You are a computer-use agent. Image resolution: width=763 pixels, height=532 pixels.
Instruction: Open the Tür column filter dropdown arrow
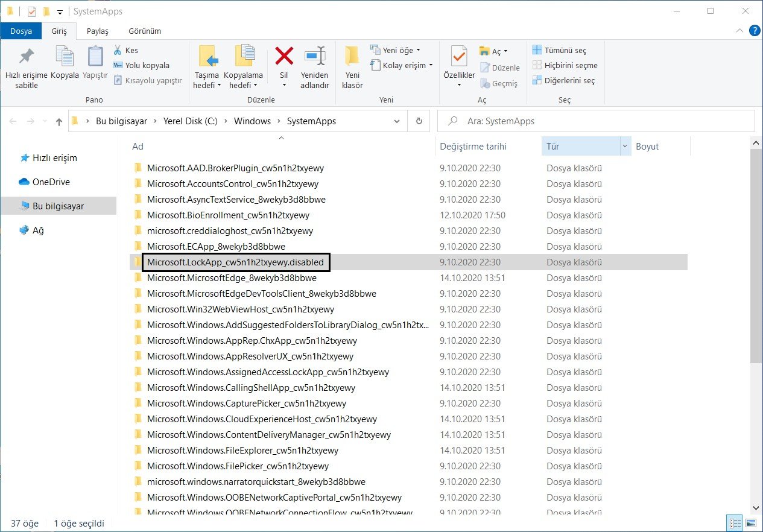(625, 147)
